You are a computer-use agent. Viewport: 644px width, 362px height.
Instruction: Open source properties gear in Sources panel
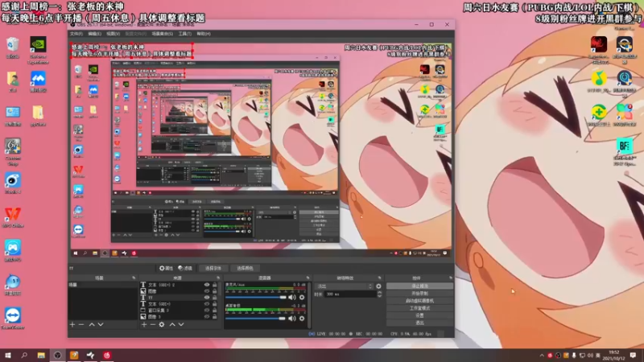pyautogui.click(x=162, y=325)
